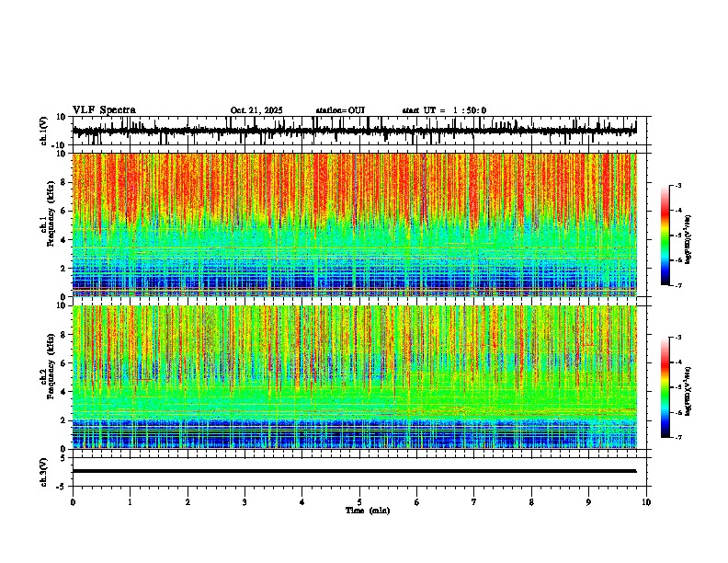Image resolution: width=728 pixels, height=563 pixels.
Task: Click the "ch.1(V)" waveform axis label
Action: tap(43, 131)
